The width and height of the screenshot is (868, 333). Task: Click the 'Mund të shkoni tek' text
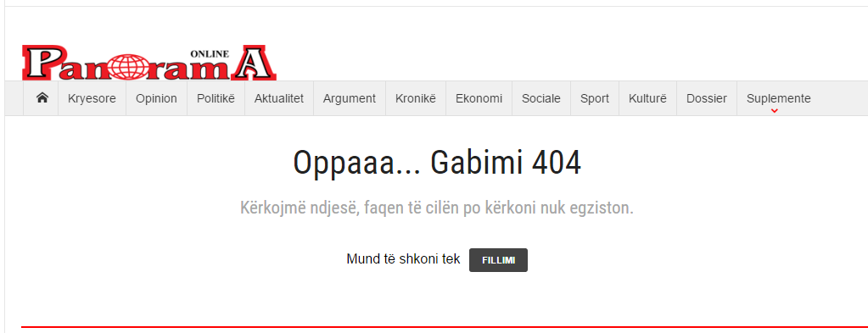(x=403, y=259)
